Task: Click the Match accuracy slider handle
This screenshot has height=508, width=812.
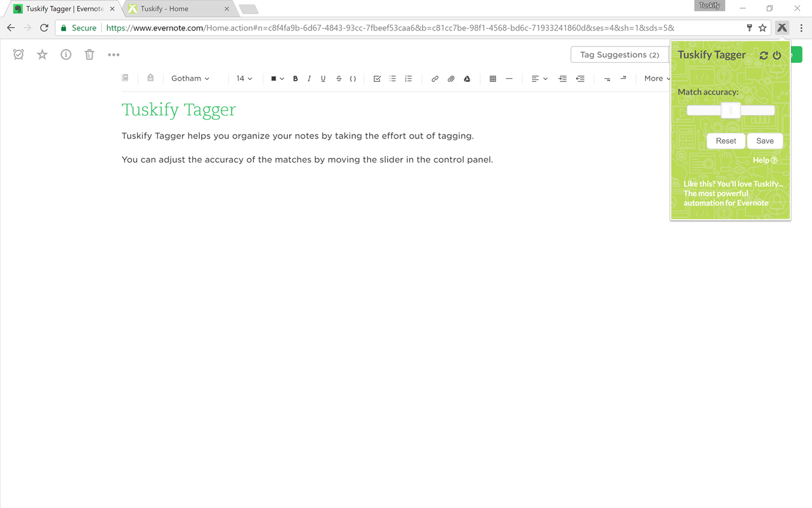Action: click(x=731, y=110)
